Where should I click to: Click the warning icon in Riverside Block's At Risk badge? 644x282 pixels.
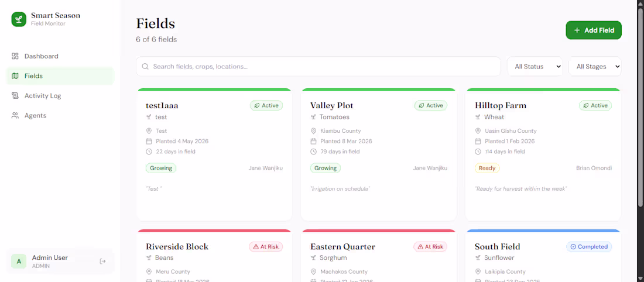[x=256, y=247]
